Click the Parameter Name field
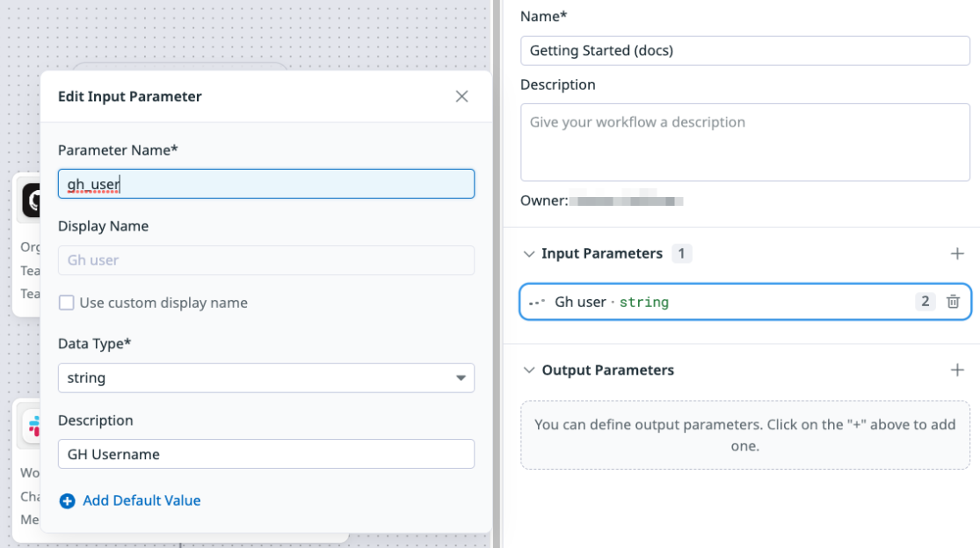Image resolution: width=980 pixels, height=548 pixels. pyautogui.click(x=265, y=184)
